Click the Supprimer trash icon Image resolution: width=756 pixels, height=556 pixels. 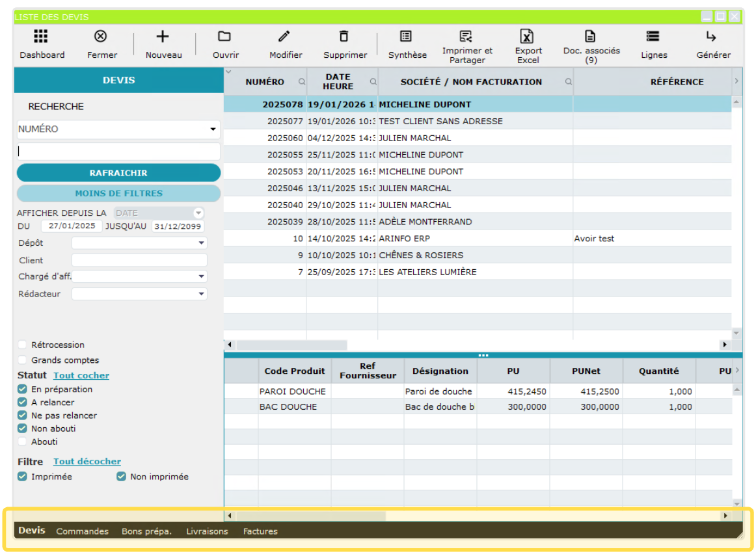344,36
